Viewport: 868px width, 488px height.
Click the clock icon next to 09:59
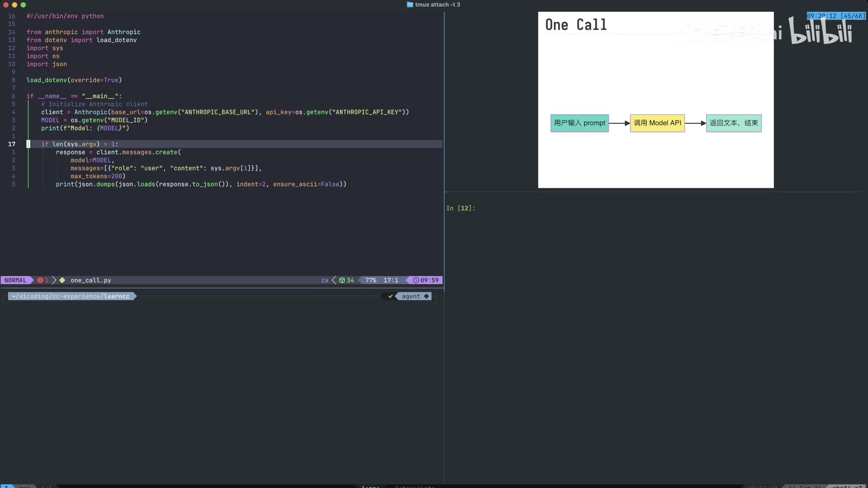click(416, 280)
